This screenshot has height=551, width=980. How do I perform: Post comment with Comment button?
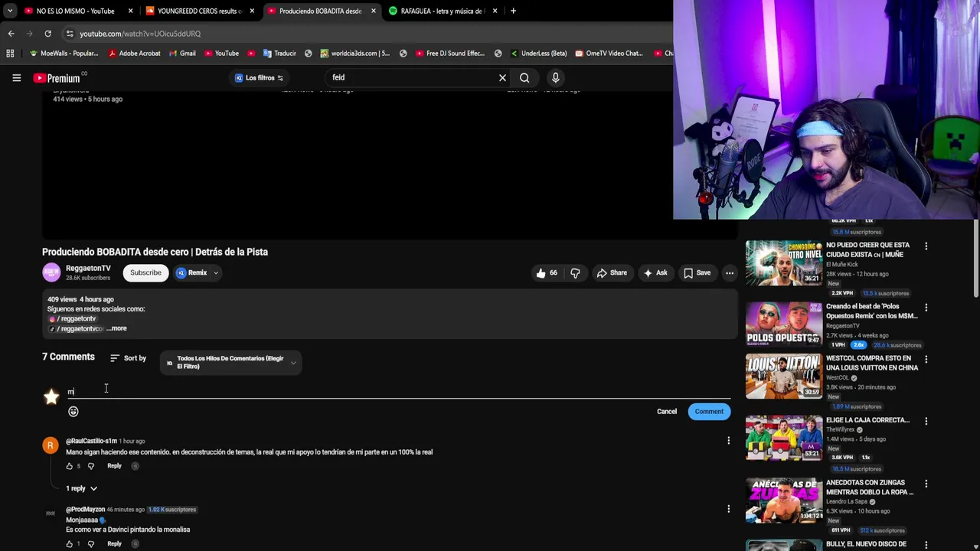[709, 412]
